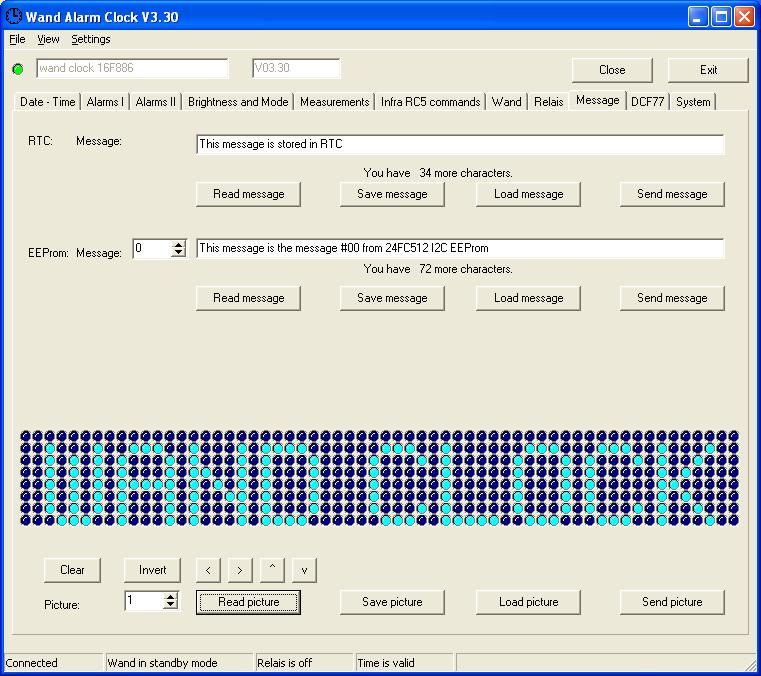Click Load message for the EEProm message
761x676 pixels.
tap(529, 298)
